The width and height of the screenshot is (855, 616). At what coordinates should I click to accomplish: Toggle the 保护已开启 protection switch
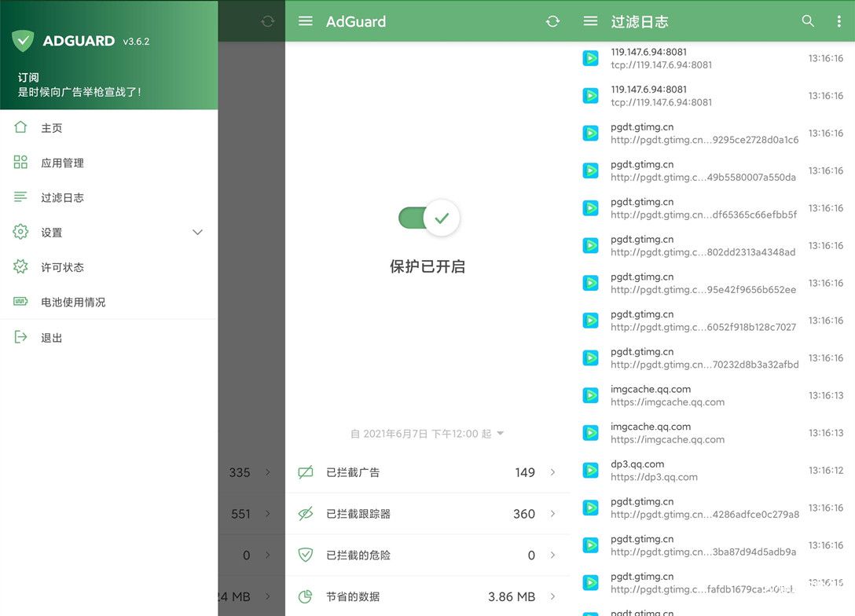(x=428, y=218)
